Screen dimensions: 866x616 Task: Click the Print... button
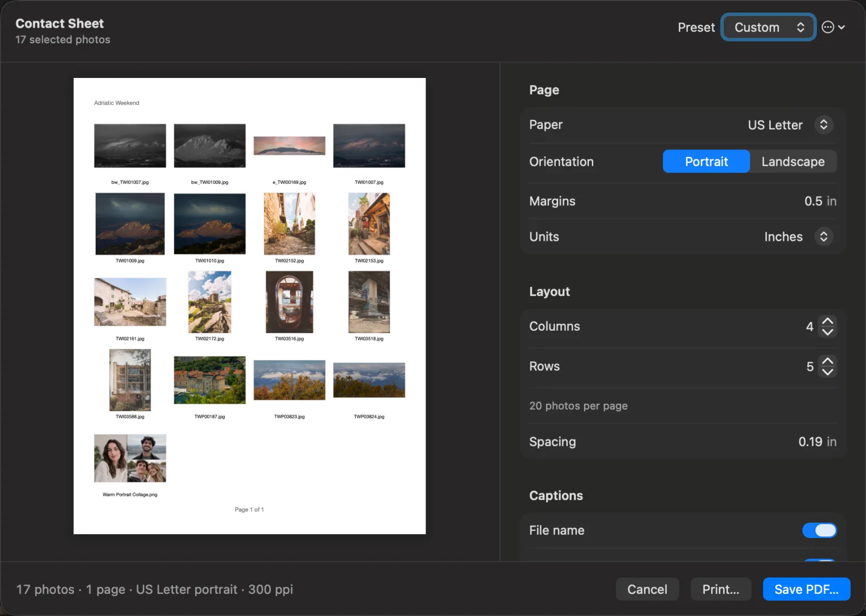coord(721,589)
